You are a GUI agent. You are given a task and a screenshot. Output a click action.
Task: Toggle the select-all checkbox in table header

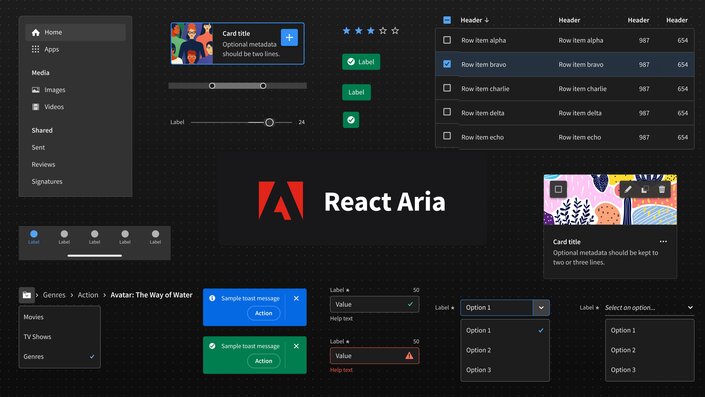447,20
